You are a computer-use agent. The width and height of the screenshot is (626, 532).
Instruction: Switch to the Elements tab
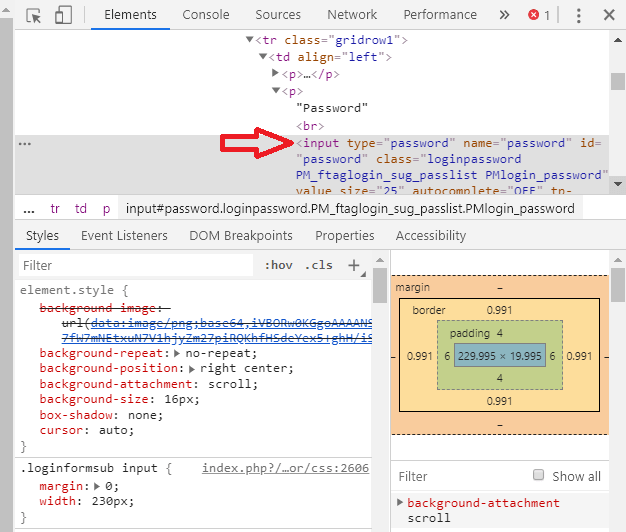point(130,15)
